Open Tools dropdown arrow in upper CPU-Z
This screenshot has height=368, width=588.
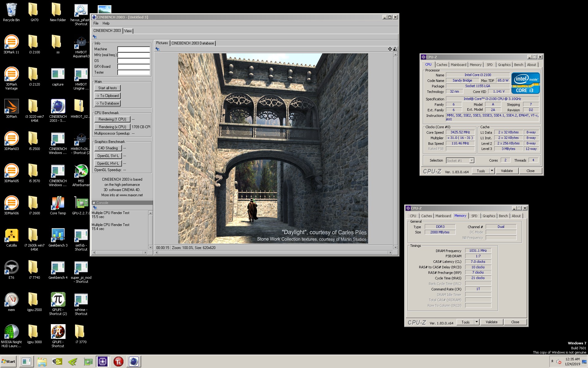(492, 171)
